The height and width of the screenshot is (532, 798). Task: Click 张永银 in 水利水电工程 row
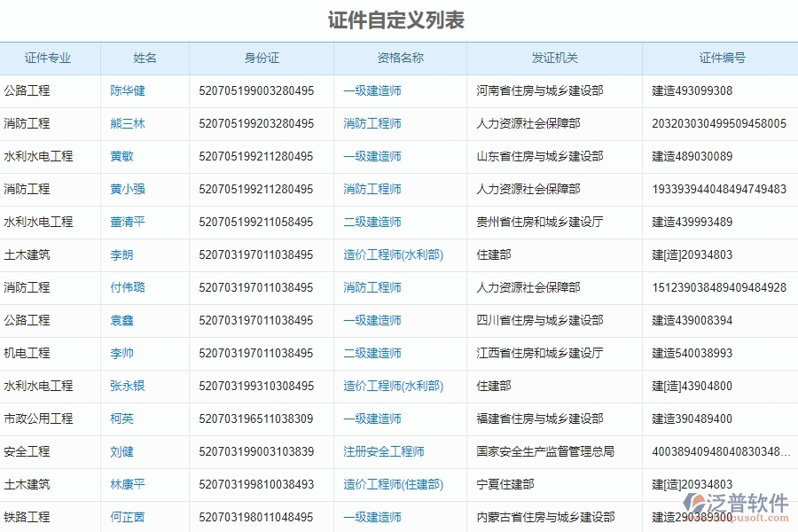coord(127,386)
